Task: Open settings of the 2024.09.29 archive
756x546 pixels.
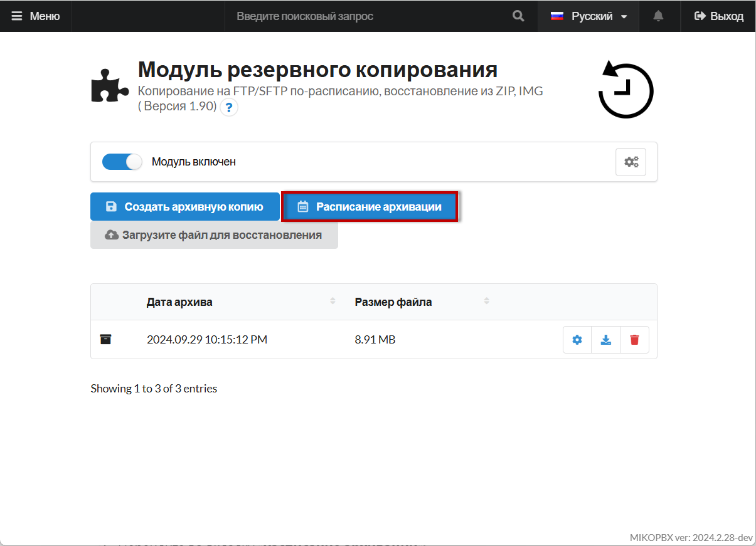Action: [x=577, y=340]
